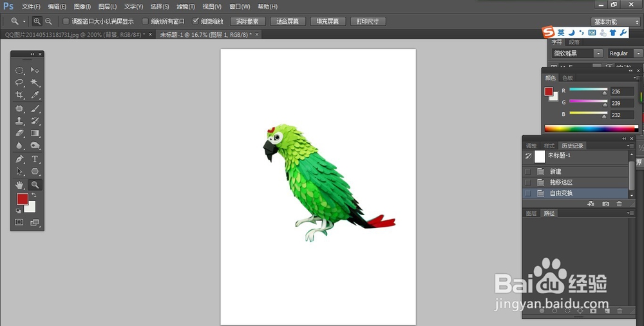644x326 pixels.
Task: Open the 窗口(W) menu
Action: pos(240,6)
